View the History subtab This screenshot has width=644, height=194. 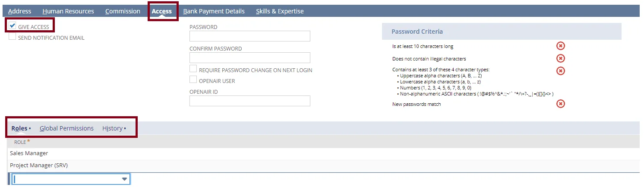click(x=113, y=128)
